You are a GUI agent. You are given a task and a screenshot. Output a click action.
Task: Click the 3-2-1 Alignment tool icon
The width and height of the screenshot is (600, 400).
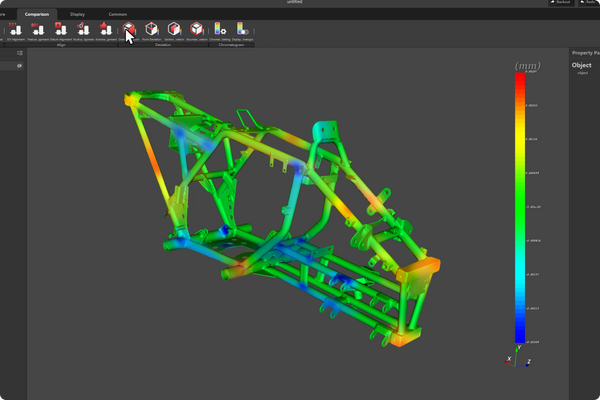click(x=16, y=30)
